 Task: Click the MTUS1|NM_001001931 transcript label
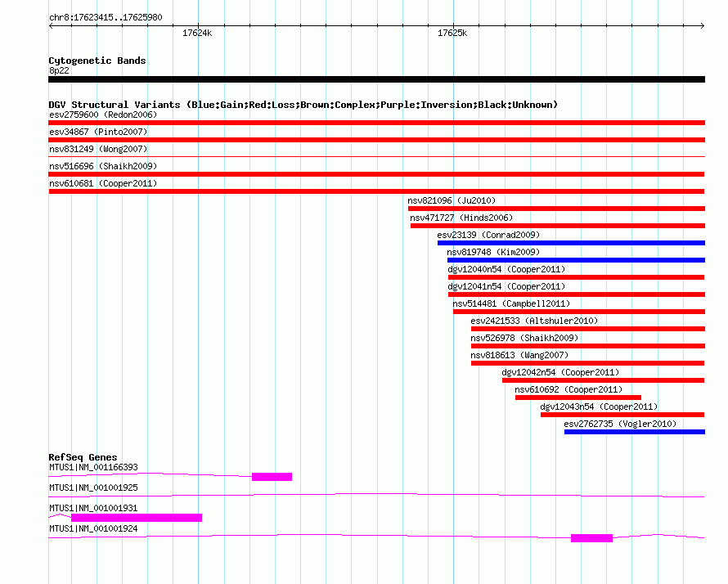tap(93, 508)
